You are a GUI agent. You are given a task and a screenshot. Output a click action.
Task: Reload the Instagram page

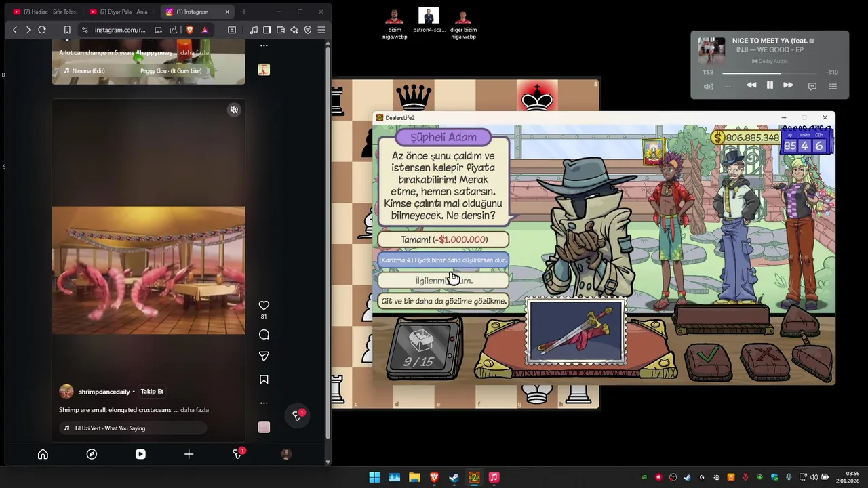click(x=42, y=30)
